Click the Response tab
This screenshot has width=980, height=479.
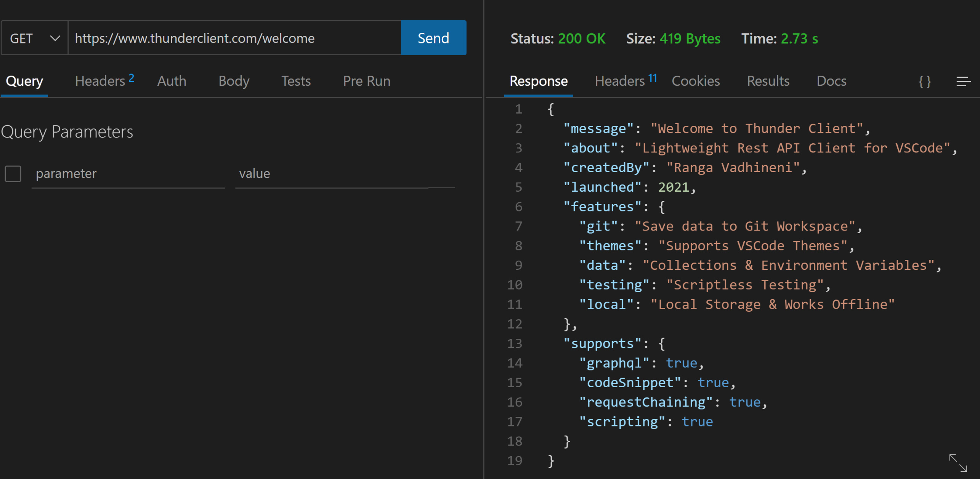[538, 81]
